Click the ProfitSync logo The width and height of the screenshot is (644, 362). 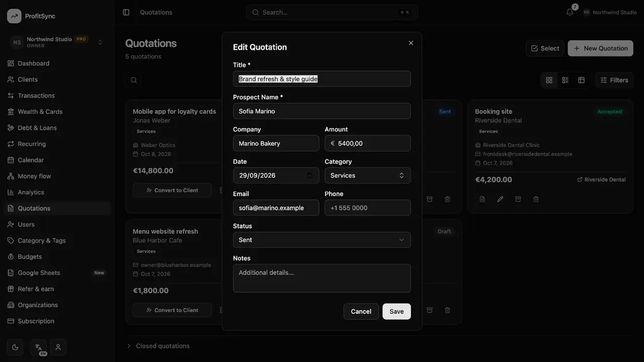coord(14,16)
